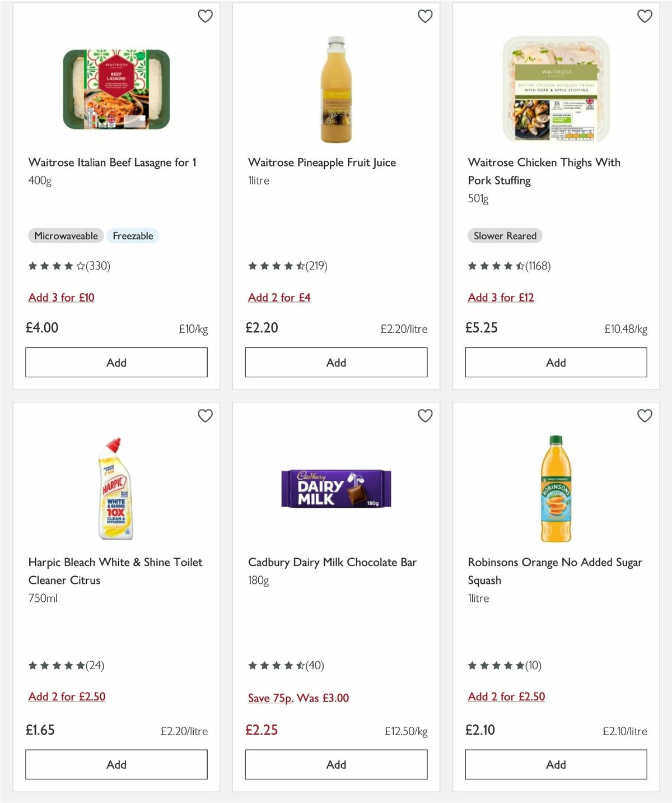Select the Microwaveable tag on the lasagne
672x803 pixels.
(65, 235)
